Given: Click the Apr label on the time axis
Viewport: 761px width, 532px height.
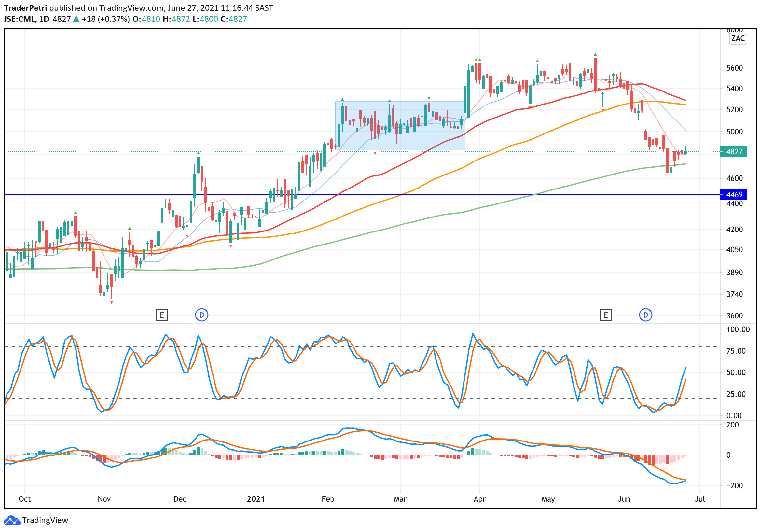Looking at the screenshot, I should [x=479, y=499].
